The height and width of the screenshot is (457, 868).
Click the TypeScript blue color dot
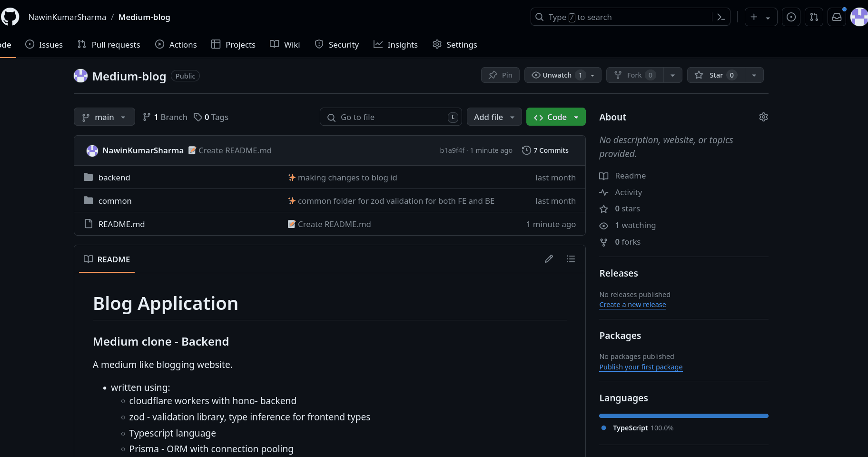tap(603, 428)
